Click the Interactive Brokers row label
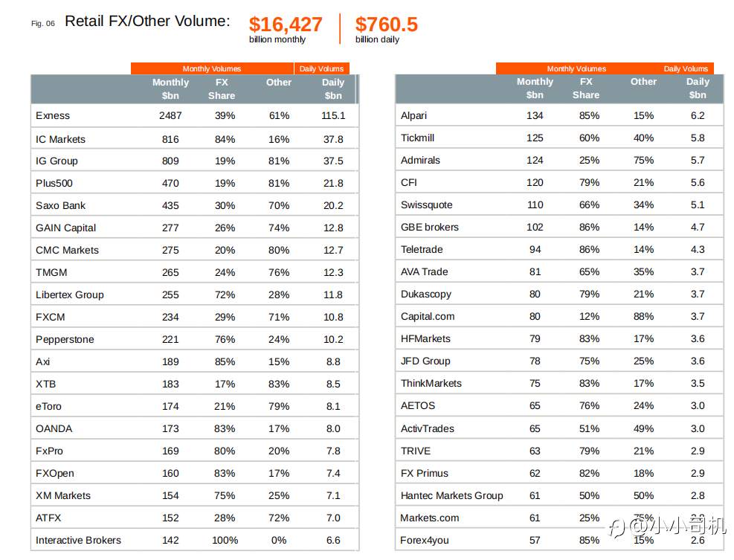Screen dimensions: 734x560 (x=78, y=541)
